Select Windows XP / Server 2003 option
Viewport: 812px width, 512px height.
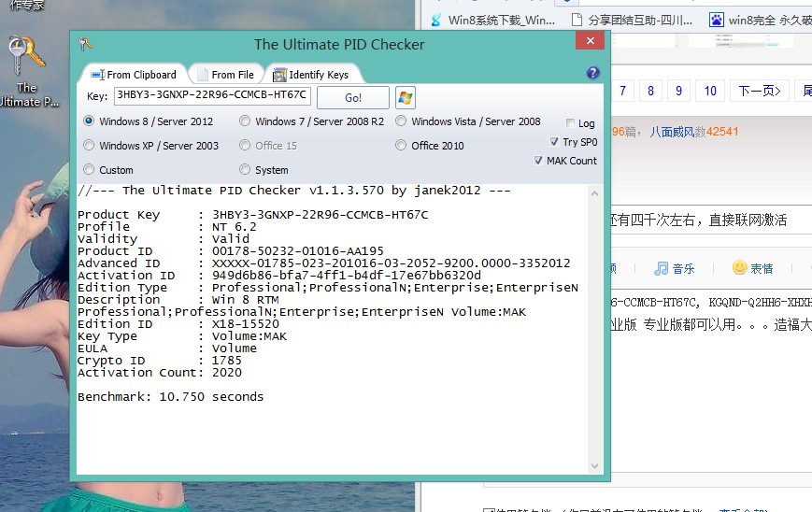tap(89, 146)
